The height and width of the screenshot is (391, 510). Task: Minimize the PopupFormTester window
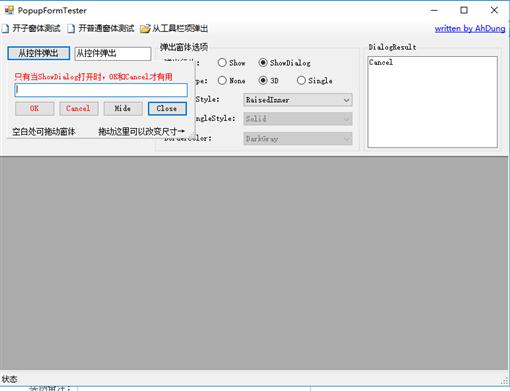pyautogui.click(x=434, y=10)
